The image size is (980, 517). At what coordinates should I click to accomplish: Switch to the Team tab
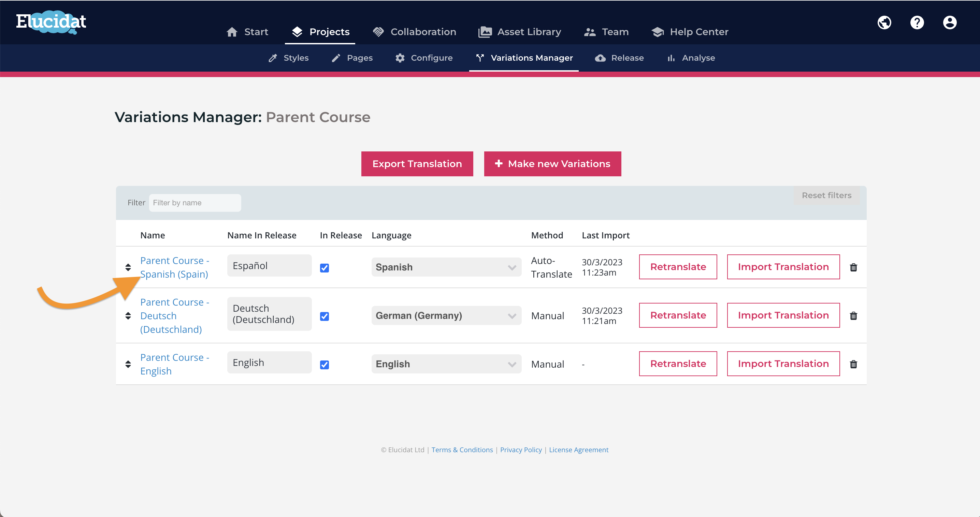point(606,32)
